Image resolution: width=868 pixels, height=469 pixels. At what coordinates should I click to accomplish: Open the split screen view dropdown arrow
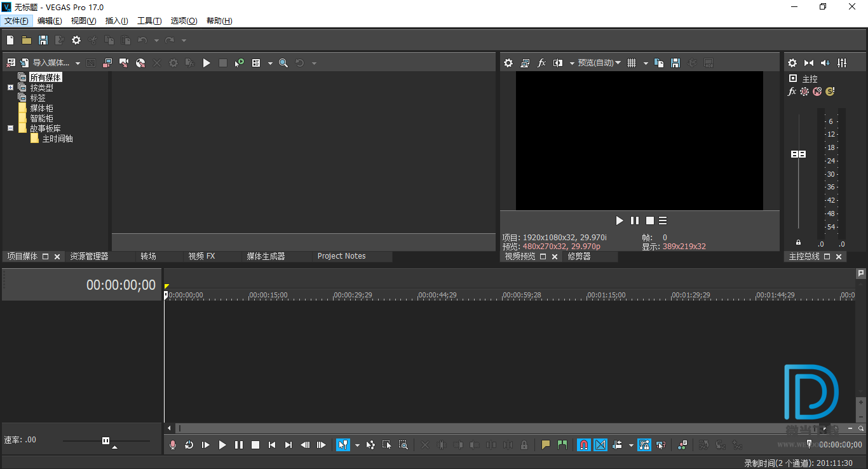pos(572,63)
